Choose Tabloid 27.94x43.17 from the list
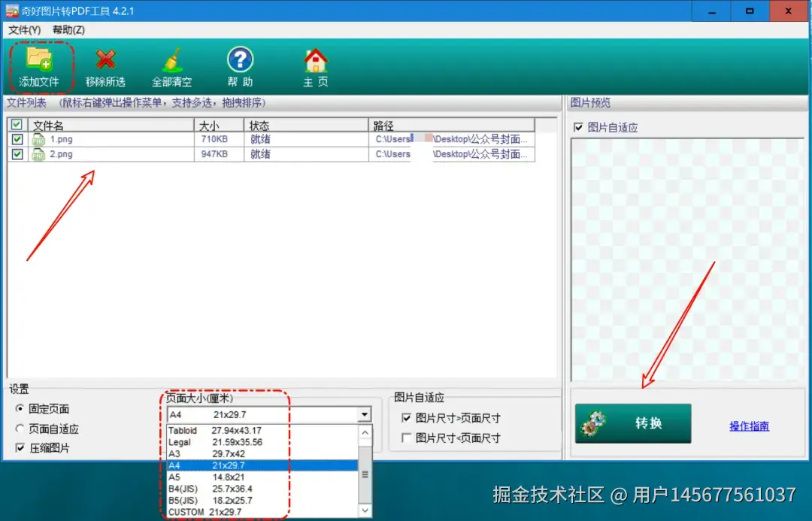812x521 pixels. 262,430
